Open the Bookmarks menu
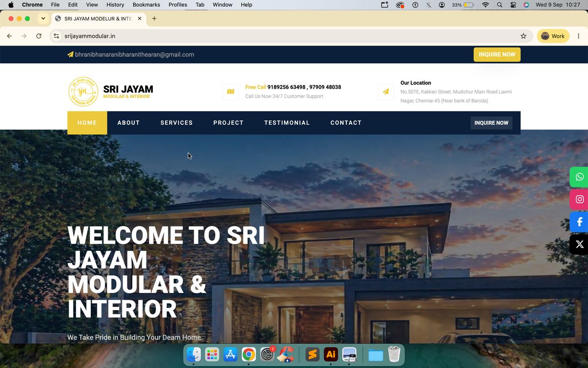588x368 pixels. (146, 5)
